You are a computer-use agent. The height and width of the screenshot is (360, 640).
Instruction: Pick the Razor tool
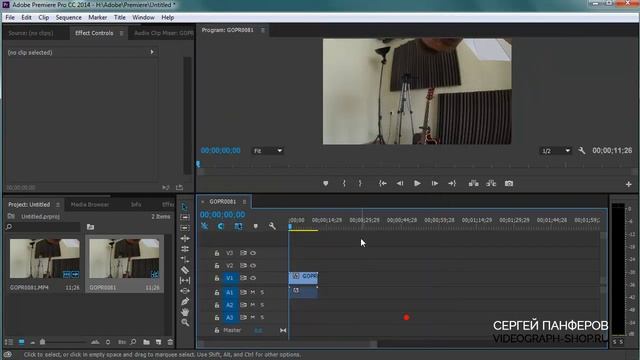184,270
